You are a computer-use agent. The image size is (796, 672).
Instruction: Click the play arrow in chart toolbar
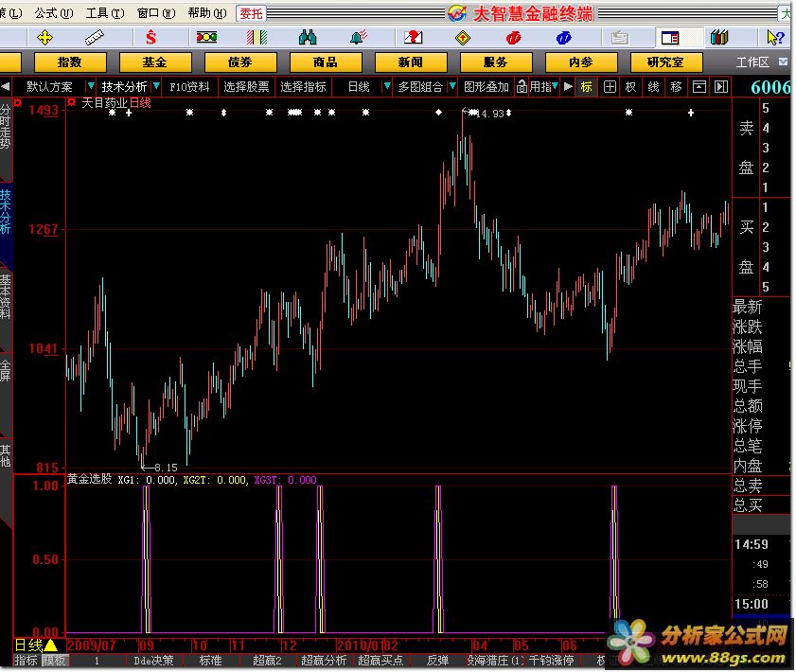point(568,87)
